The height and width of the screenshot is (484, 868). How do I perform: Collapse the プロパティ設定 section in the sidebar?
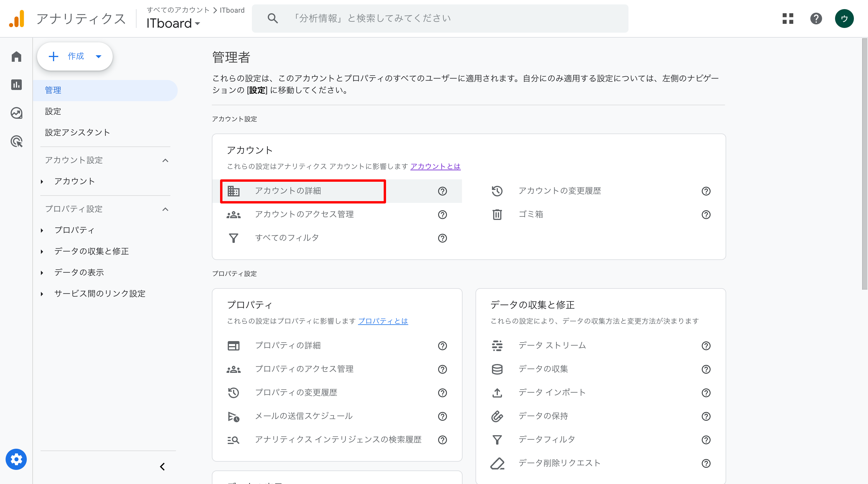pyautogui.click(x=165, y=209)
